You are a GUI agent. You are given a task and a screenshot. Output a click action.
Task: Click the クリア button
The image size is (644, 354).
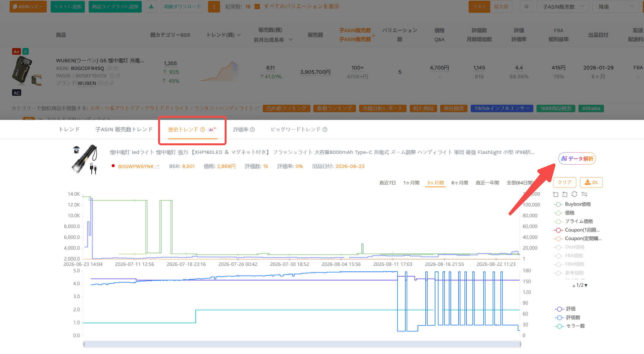point(565,182)
